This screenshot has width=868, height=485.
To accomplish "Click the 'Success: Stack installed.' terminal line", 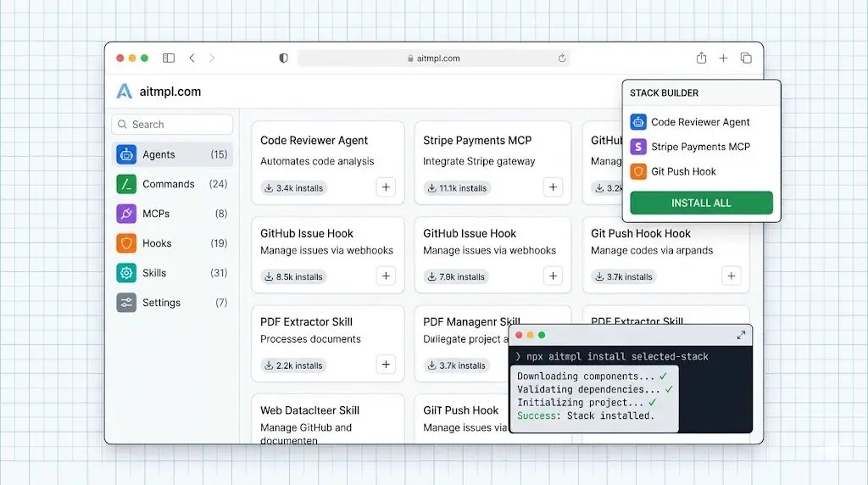I will 586,415.
